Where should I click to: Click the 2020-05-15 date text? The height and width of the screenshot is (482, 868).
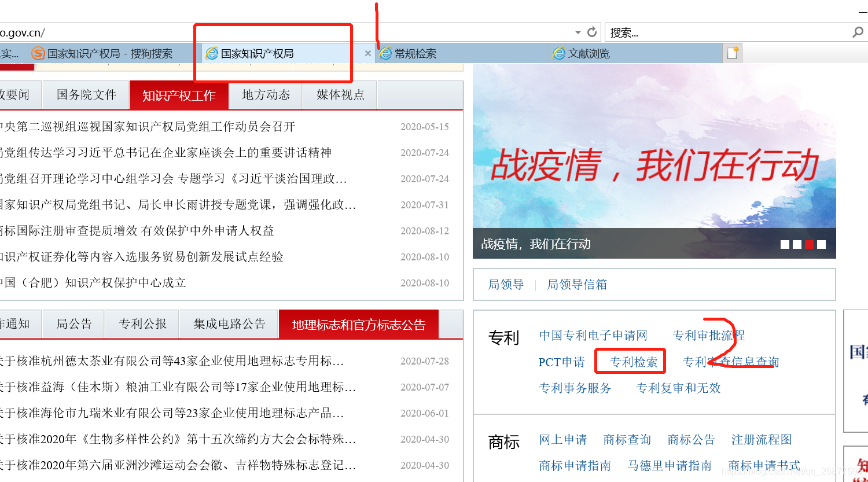pos(425,127)
